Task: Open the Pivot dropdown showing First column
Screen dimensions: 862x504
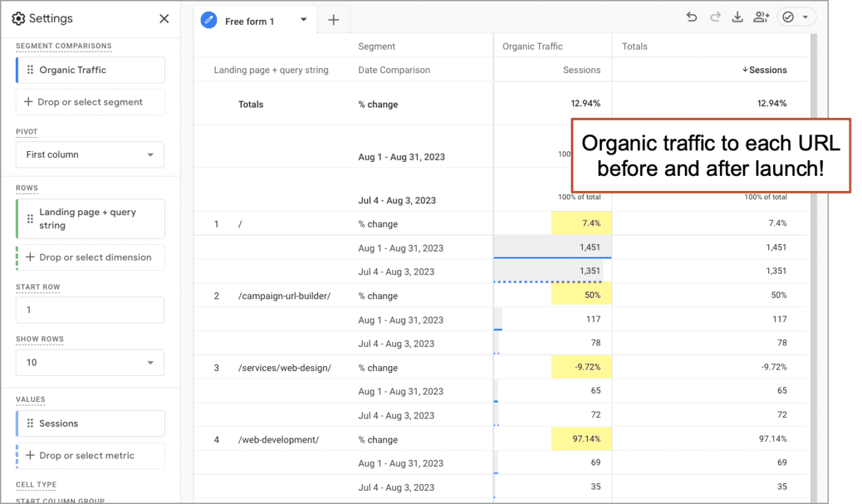Action: pyautogui.click(x=90, y=154)
